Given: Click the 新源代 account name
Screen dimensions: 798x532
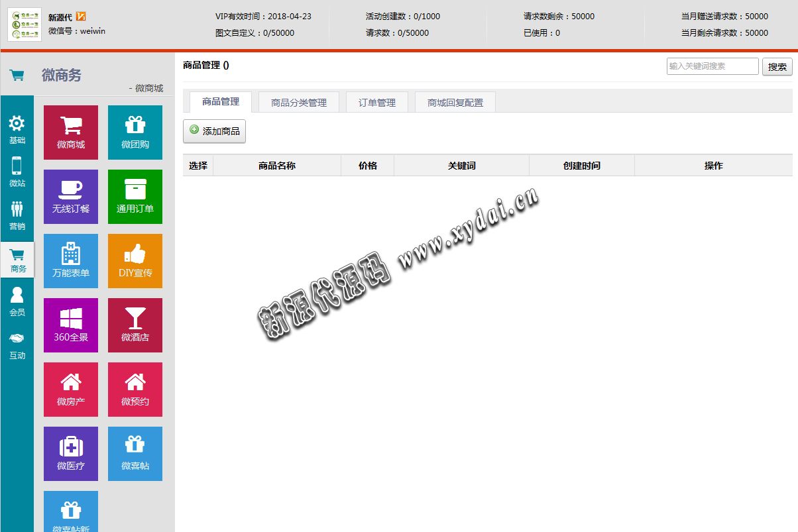Looking at the screenshot, I should (x=60, y=17).
